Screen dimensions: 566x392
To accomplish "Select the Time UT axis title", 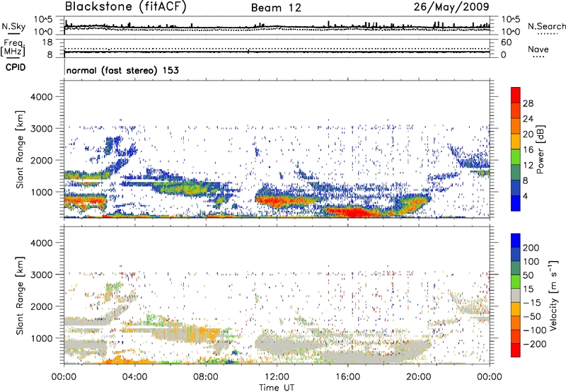I will coord(277,388).
